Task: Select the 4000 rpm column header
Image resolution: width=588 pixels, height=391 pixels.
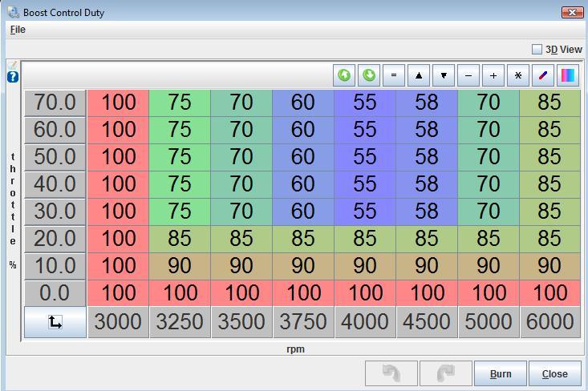Action: tap(365, 322)
